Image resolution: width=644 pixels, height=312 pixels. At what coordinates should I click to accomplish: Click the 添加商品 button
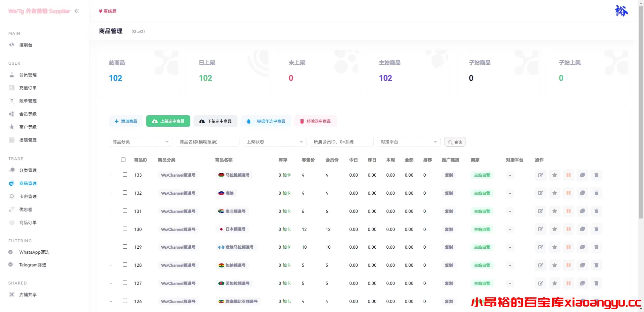(126, 121)
